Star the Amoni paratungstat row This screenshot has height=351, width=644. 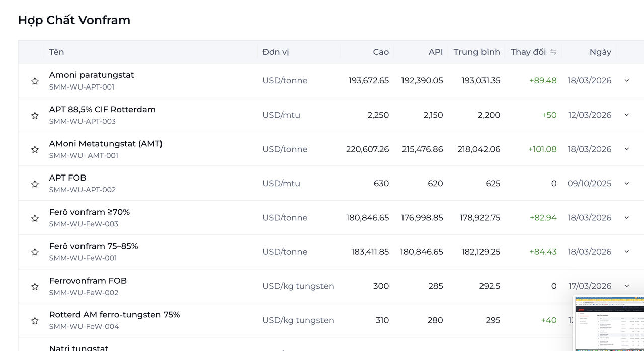pyautogui.click(x=35, y=81)
